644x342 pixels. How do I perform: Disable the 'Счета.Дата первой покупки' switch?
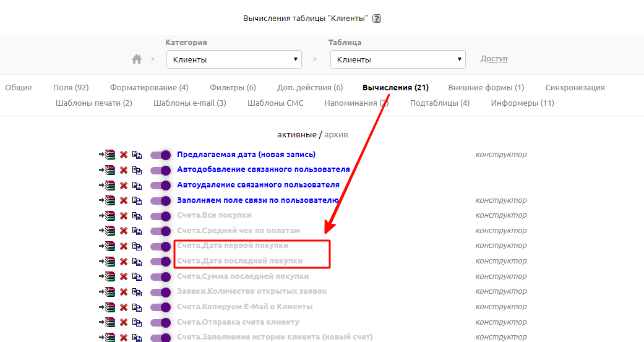[161, 246]
